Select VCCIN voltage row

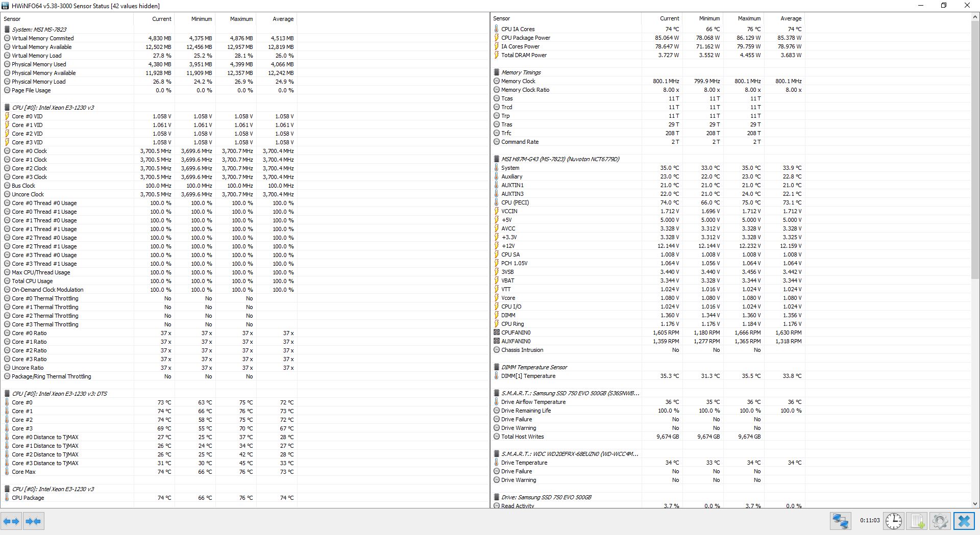click(x=648, y=211)
